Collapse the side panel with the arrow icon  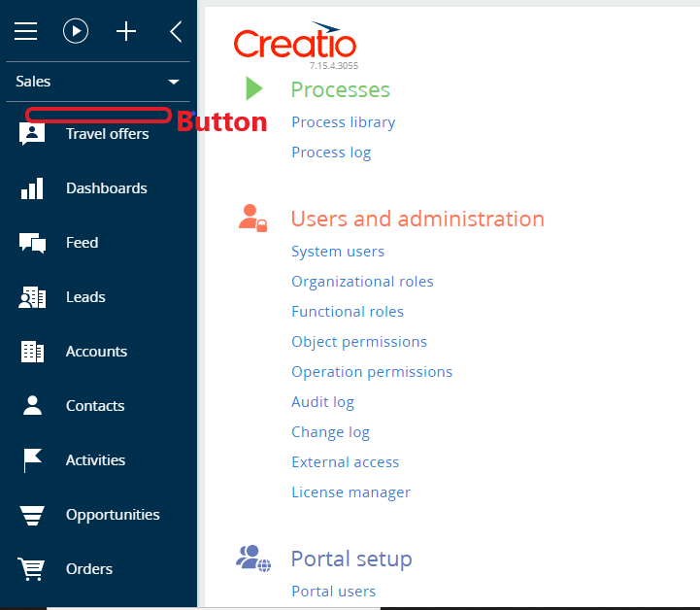tap(176, 31)
